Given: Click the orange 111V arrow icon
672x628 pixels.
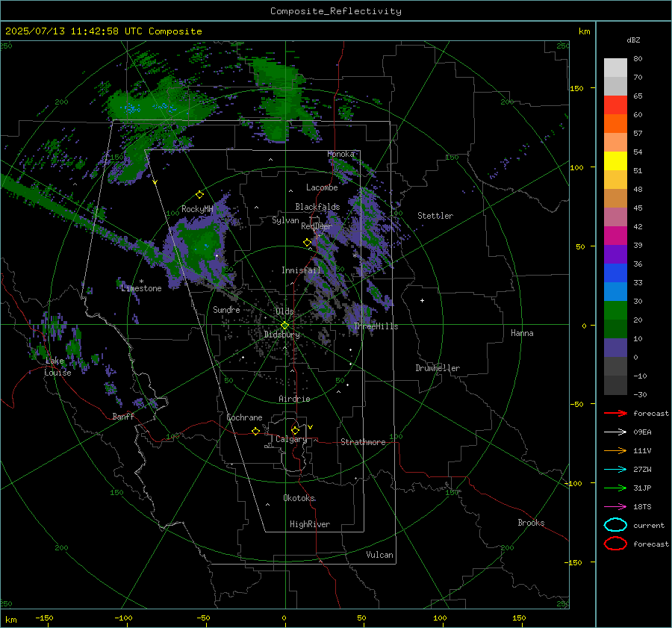Looking at the screenshot, I should pyautogui.click(x=615, y=450).
